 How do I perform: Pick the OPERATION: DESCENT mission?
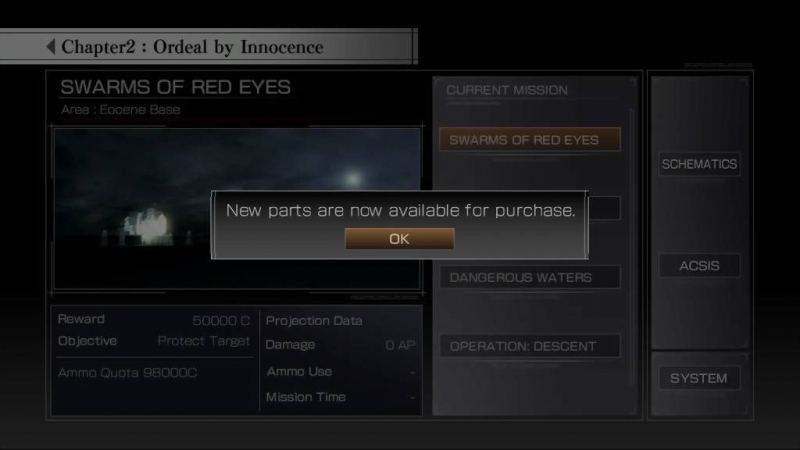click(x=530, y=346)
